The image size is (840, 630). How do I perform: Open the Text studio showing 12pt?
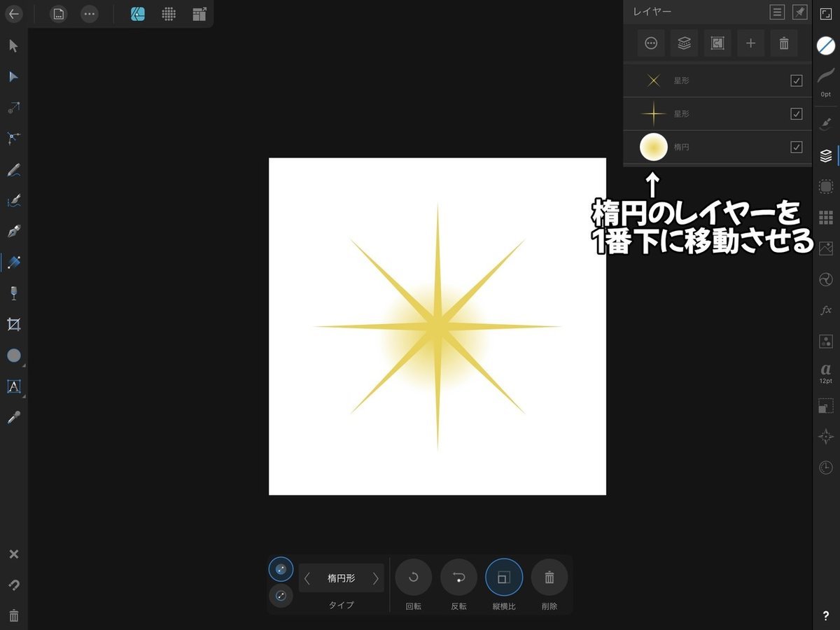(826, 373)
